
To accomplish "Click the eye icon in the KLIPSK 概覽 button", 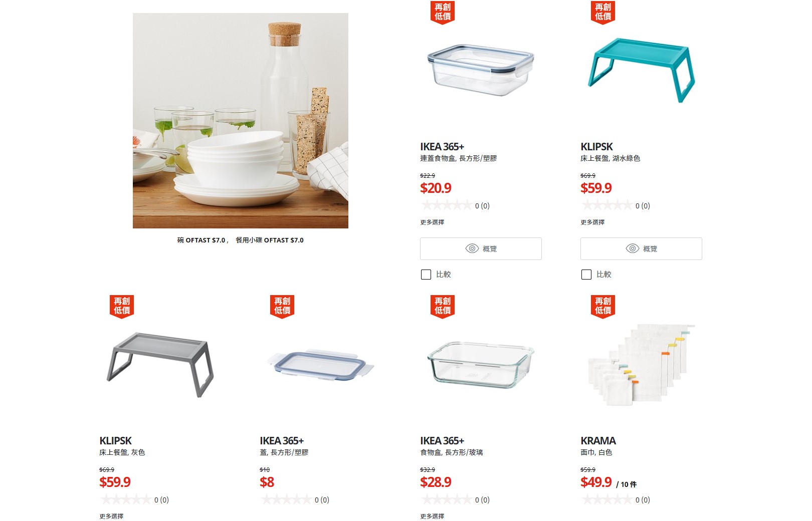I will [x=633, y=248].
